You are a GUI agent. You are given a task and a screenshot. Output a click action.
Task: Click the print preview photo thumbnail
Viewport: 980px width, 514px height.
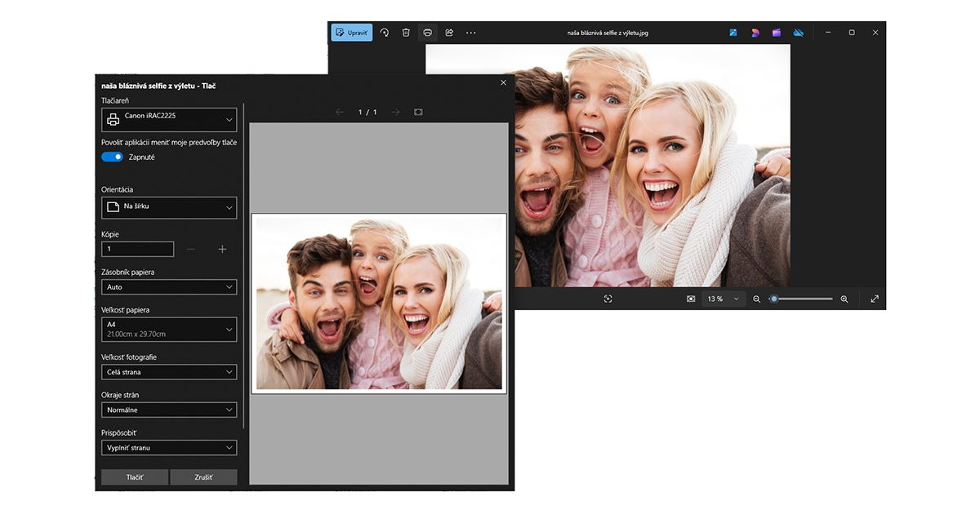[x=379, y=304]
